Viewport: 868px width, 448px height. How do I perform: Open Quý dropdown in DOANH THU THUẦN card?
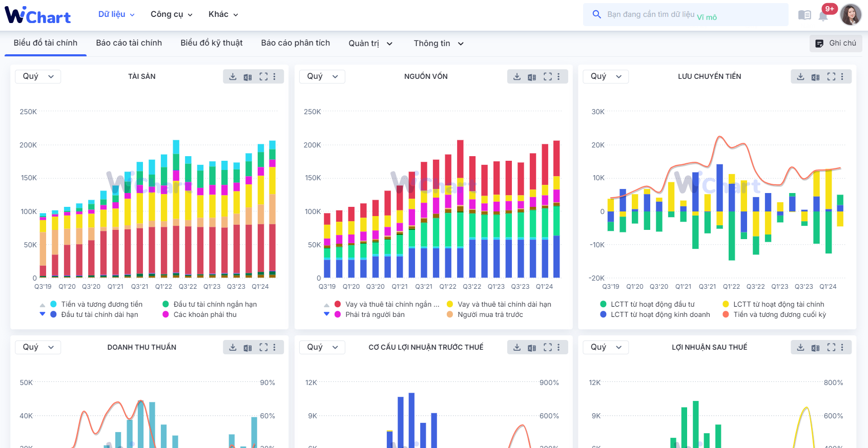click(38, 347)
